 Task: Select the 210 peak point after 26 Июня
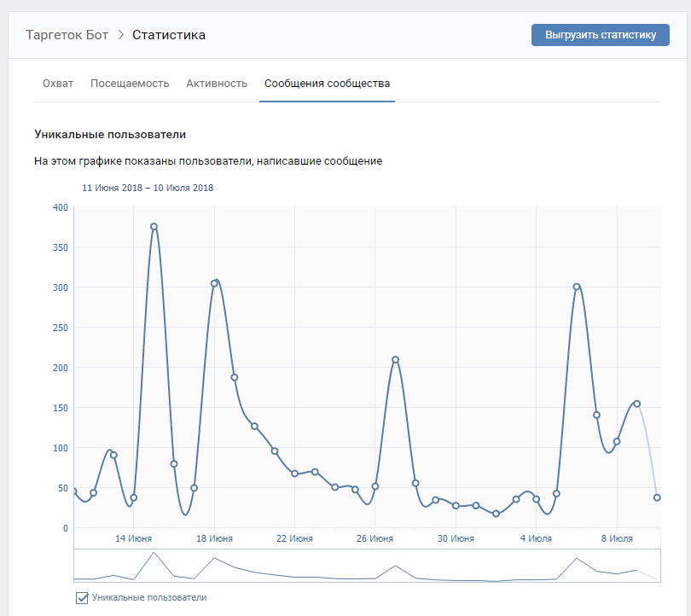pyautogui.click(x=395, y=360)
